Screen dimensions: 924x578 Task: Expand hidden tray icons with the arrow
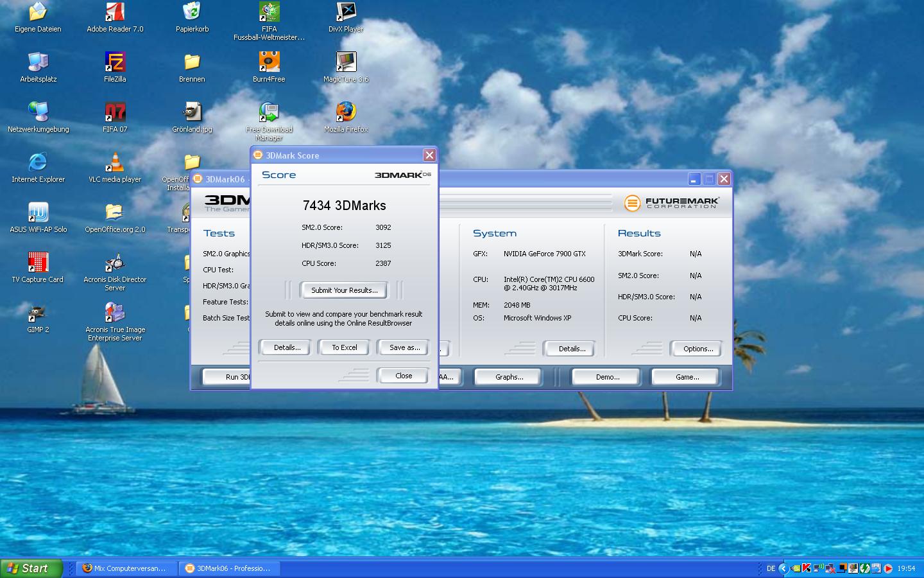coord(783,568)
